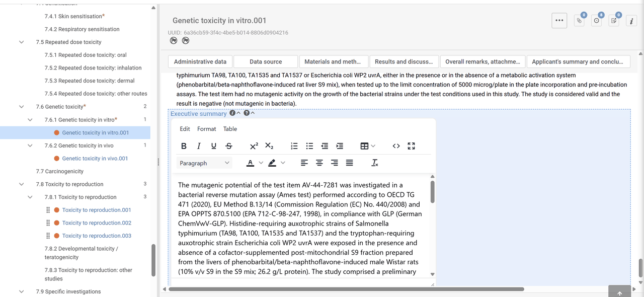The width and height of the screenshot is (644, 297).
Task: Click the editor's vertical scrollbar thumb
Action: tap(432, 191)
